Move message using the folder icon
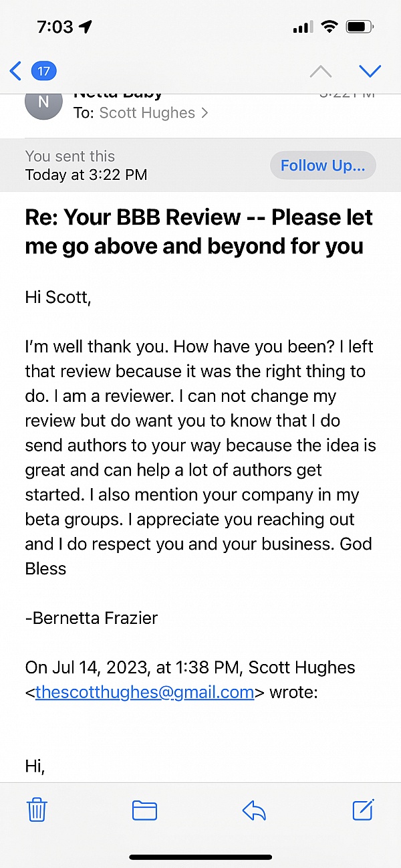The width and height of the screenshot is (401, 868). pyautogui.click(x=144, y=810)
